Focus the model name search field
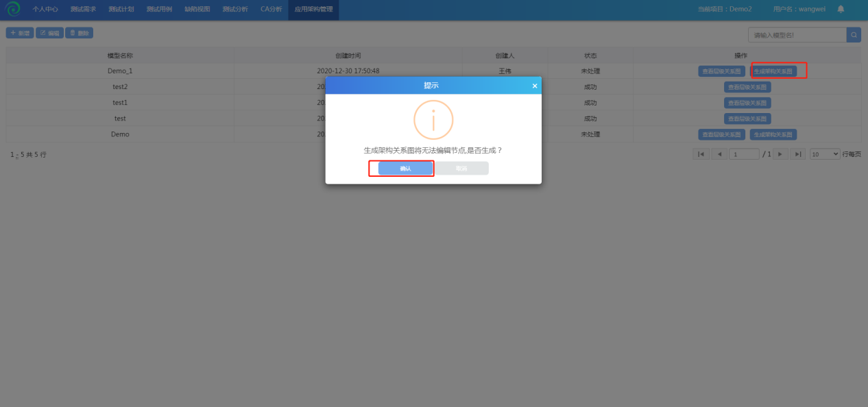 click(797, 35)
